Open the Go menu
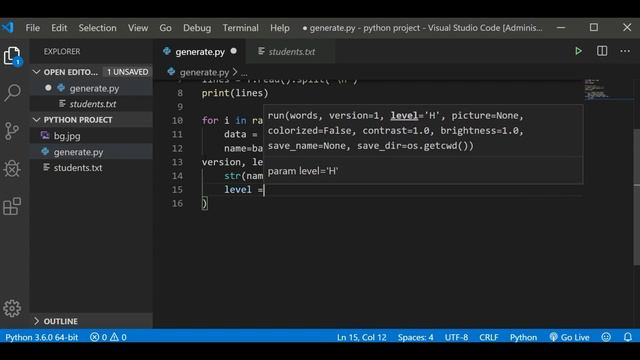The height and width of the screenshot is (360, 640). point(165,28)
